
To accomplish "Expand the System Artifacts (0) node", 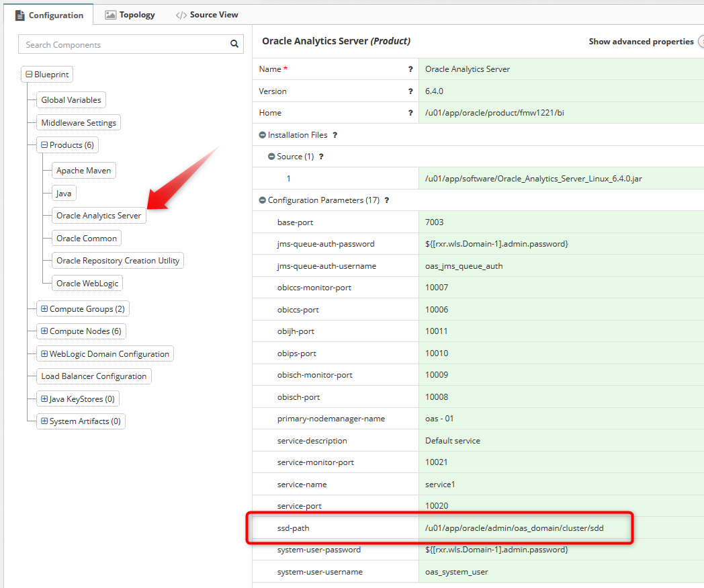I will coord(44,421).
